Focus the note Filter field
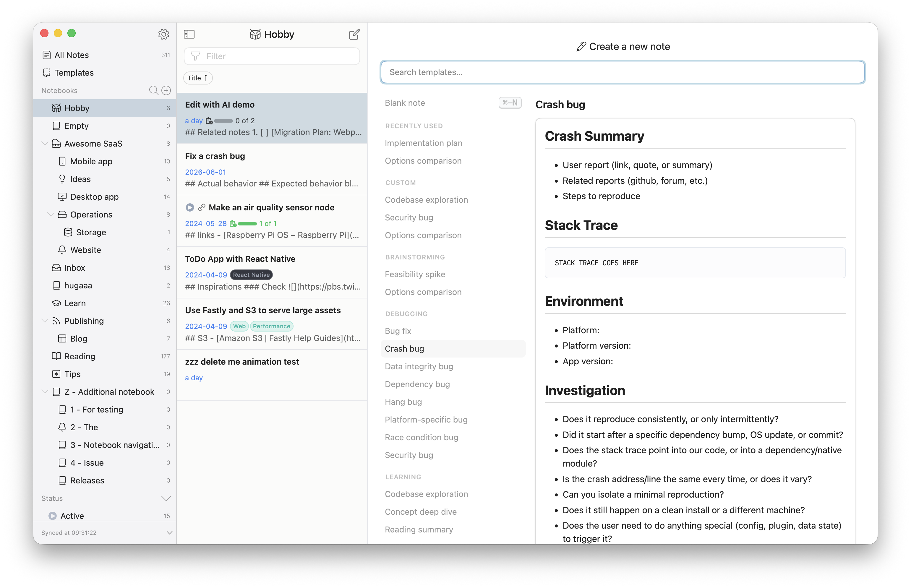 (x=272, y=56)
